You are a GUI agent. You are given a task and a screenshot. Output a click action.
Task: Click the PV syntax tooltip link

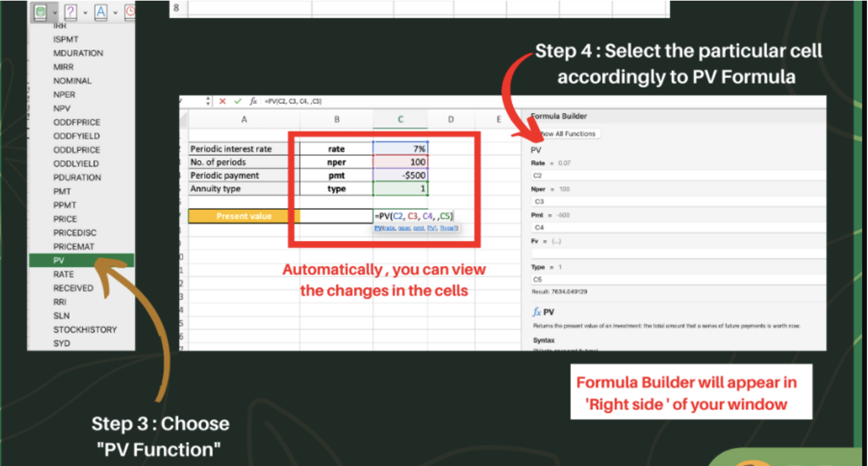416,228
